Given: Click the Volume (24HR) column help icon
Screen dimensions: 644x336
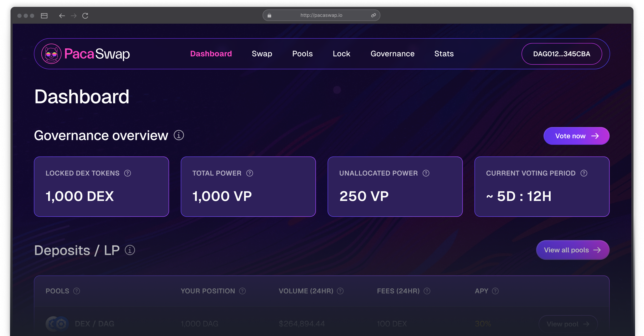Looking at the screenshot, I should 340,291.
